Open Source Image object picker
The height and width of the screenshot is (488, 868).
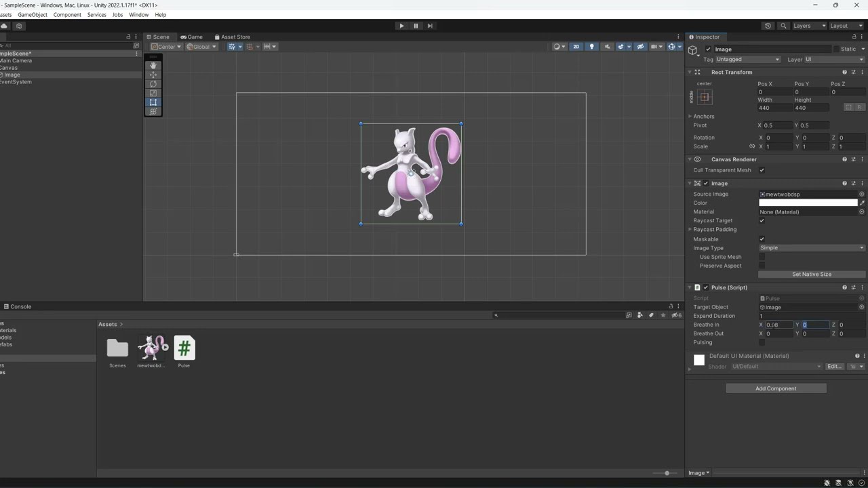tap(862, 194)
